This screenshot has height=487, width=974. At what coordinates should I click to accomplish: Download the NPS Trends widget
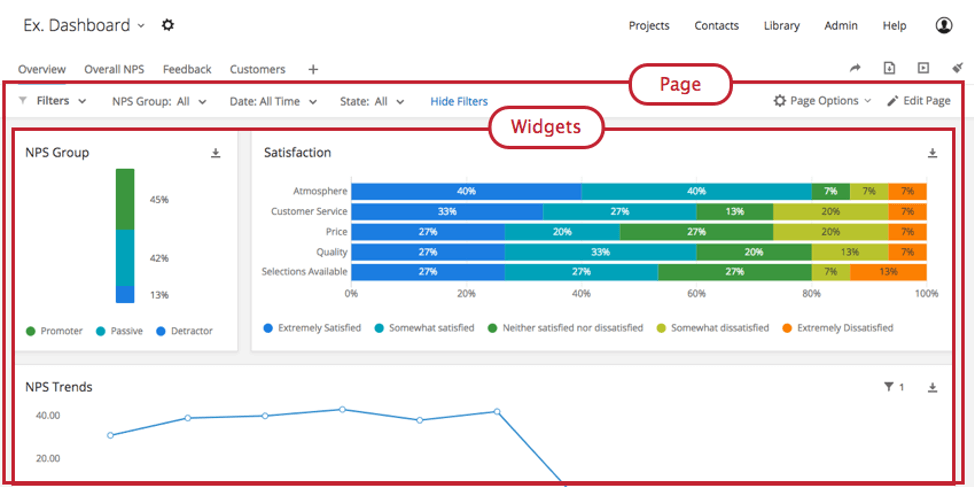coord(932,387)
